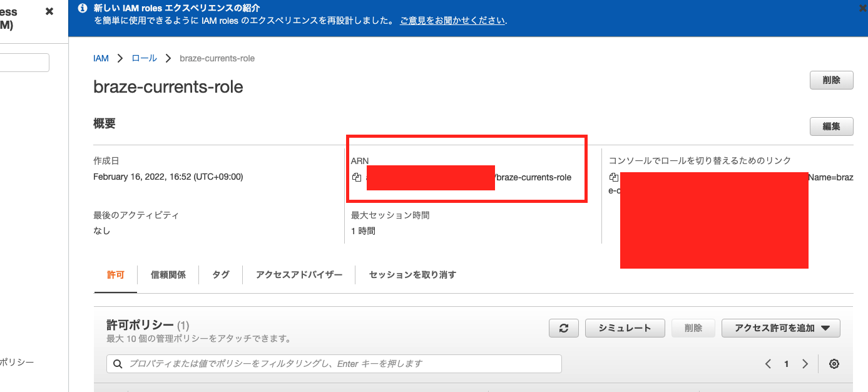Click the magnifier icon in the policy filter
Viewport: 868px width, 392px height.
118,364
